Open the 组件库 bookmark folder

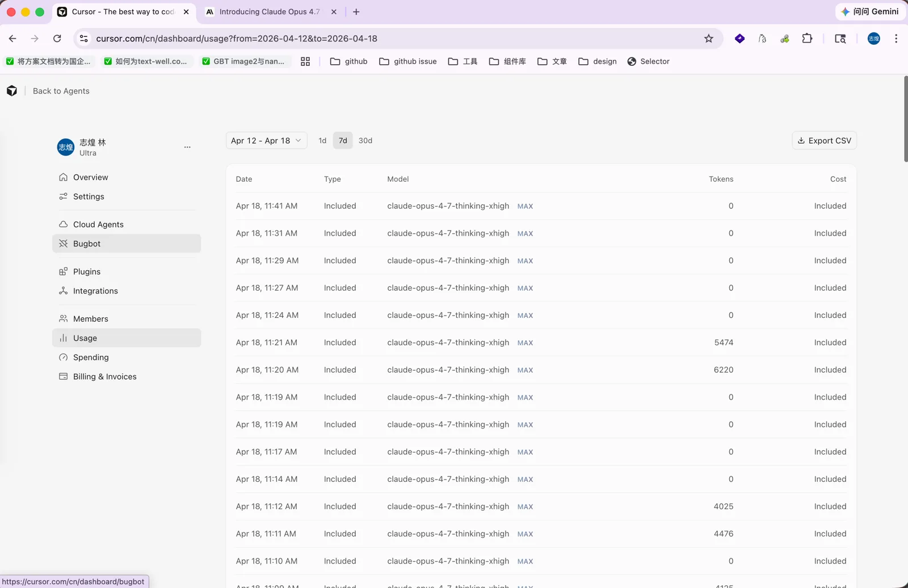tap(507, 61)
